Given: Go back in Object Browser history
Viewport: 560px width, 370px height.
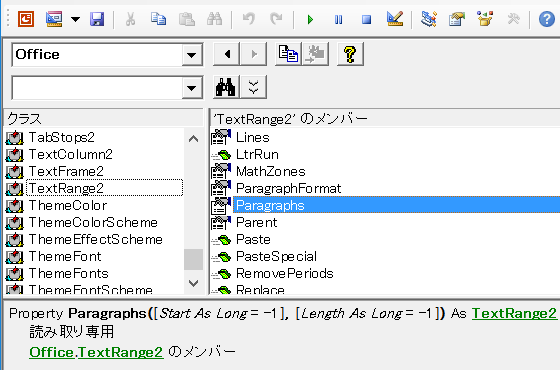Looking at the screenshot, I should point(226,54).
